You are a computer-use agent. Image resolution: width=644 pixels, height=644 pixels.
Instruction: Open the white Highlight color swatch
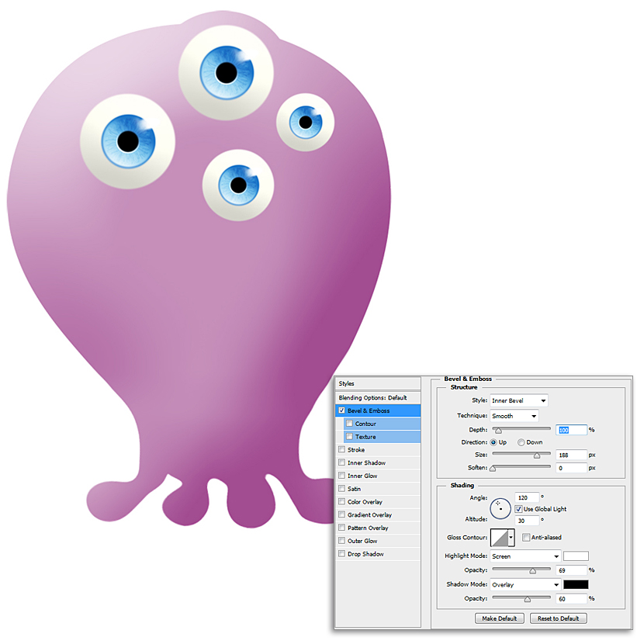tap(576, 556)
